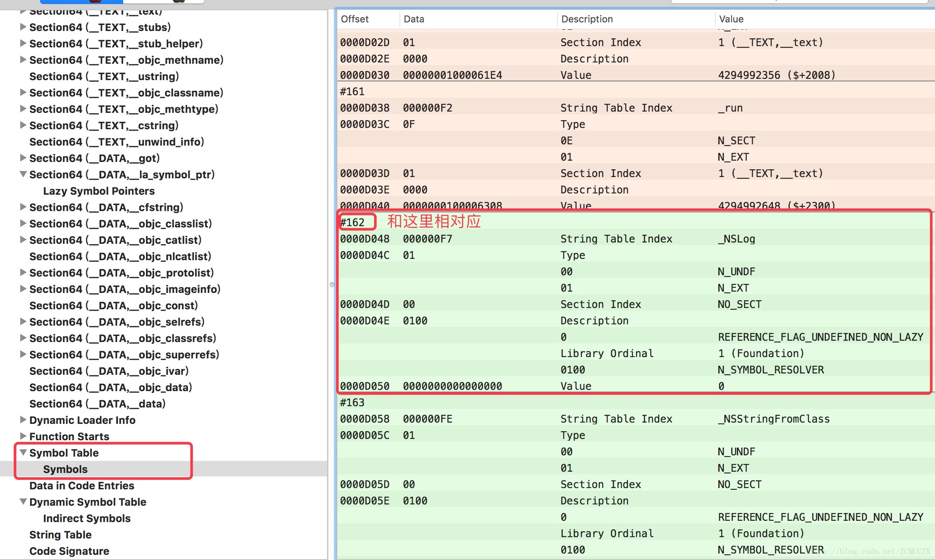This screenshot has width=935, height=560.
Task: Expand Section64 (__TEXT,__objc_methname) node
Action: (x=23, y=59)
